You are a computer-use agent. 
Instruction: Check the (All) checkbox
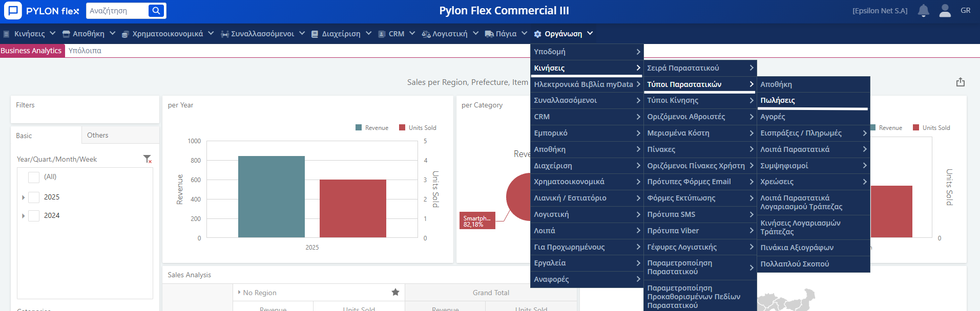tap(34, 177)
